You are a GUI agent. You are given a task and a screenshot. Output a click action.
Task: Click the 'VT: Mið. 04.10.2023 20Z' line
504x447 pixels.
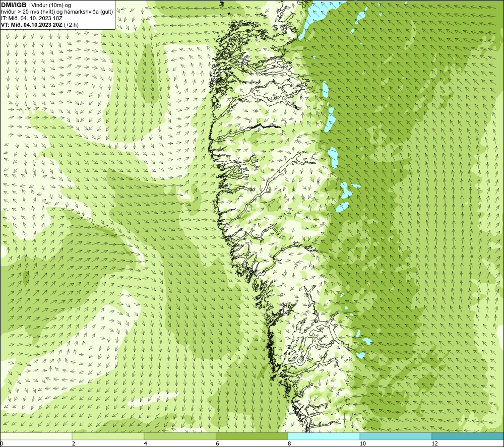coord(32,25)
